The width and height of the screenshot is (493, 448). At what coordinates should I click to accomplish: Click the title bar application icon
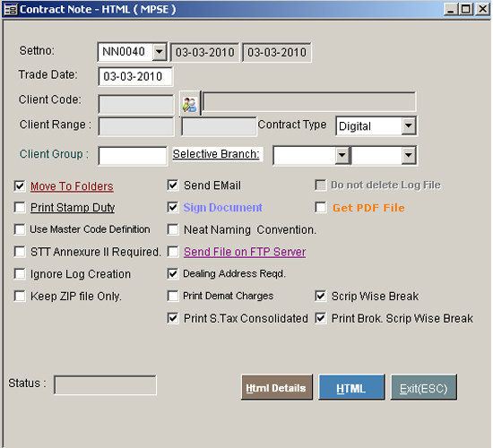tap(11, 10)
